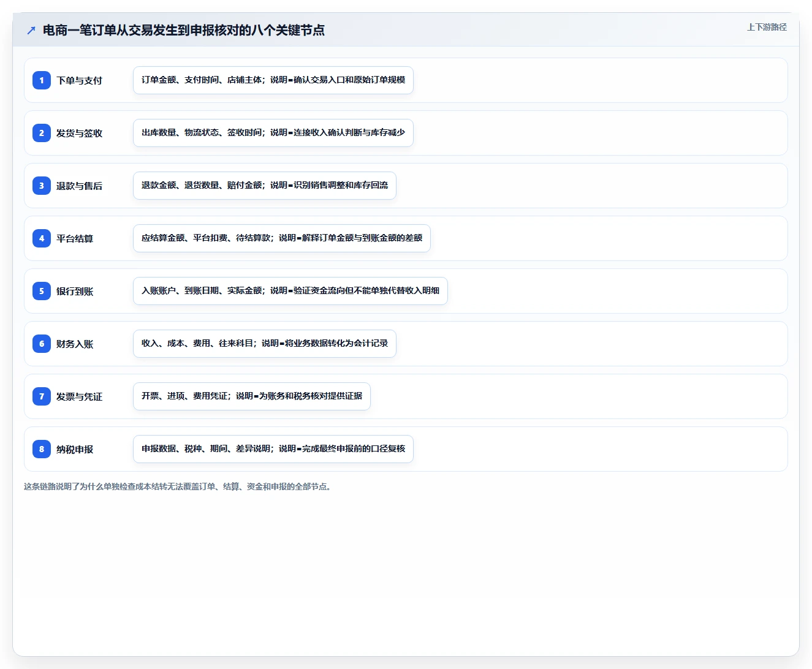Open the 开票、进项、费用凭证 description box
The image size is (812, 669).
[252, 396]
